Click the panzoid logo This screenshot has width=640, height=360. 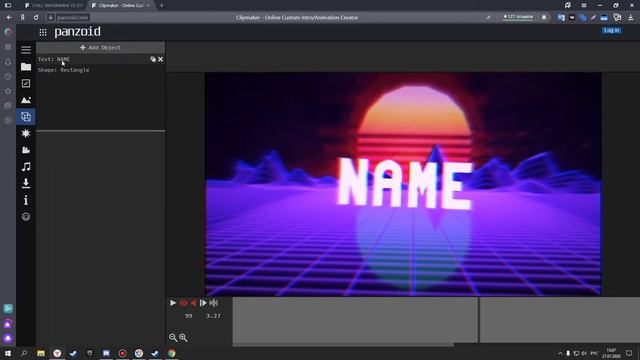pyautogui.click(x=78, y=32)
